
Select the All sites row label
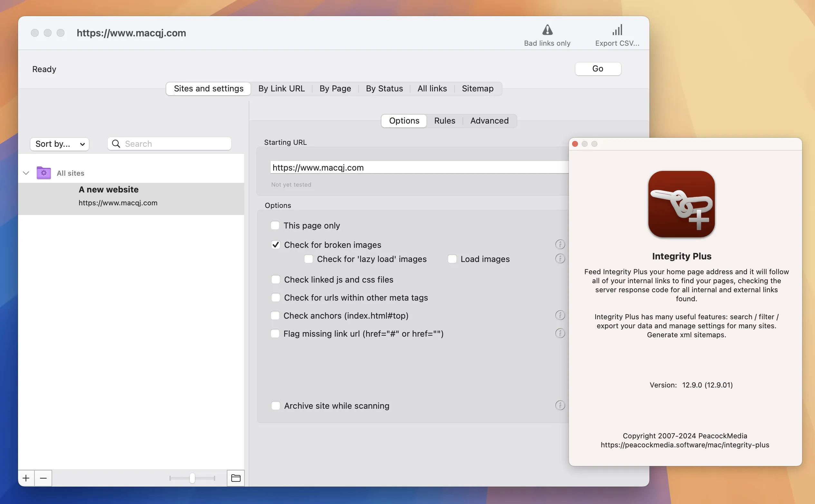[71, 173]
